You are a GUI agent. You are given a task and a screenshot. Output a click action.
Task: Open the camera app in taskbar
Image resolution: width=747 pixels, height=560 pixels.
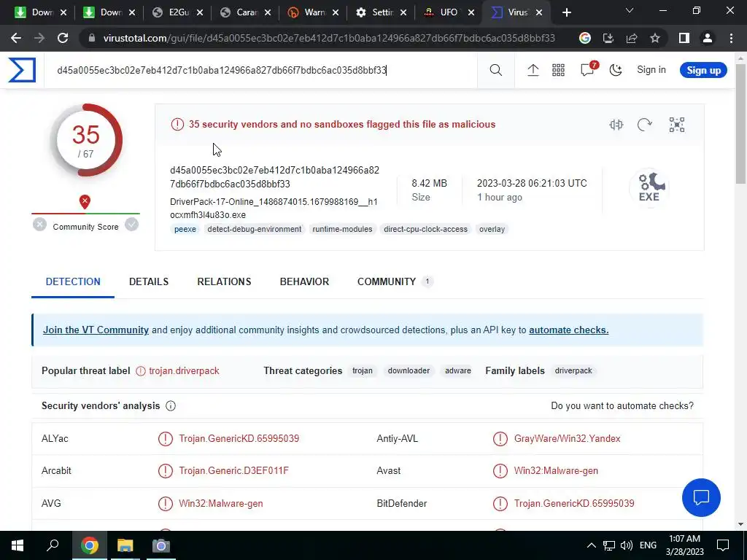tap(160, 545)
